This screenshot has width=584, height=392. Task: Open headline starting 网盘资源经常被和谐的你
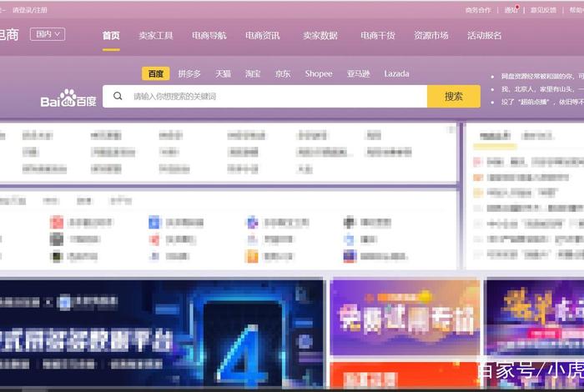pyautogui.click(x=542, y=77)
